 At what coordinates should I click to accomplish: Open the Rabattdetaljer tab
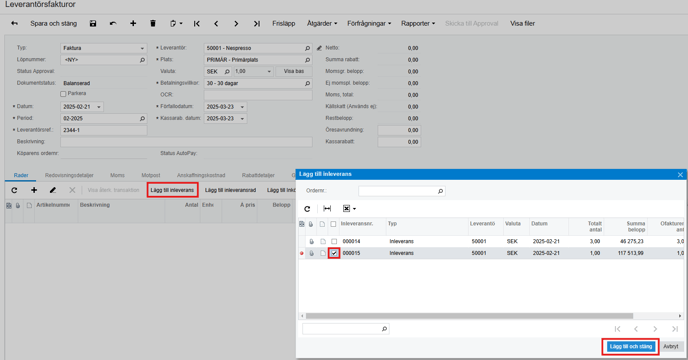pyautogui.click(x=258, y=175)
